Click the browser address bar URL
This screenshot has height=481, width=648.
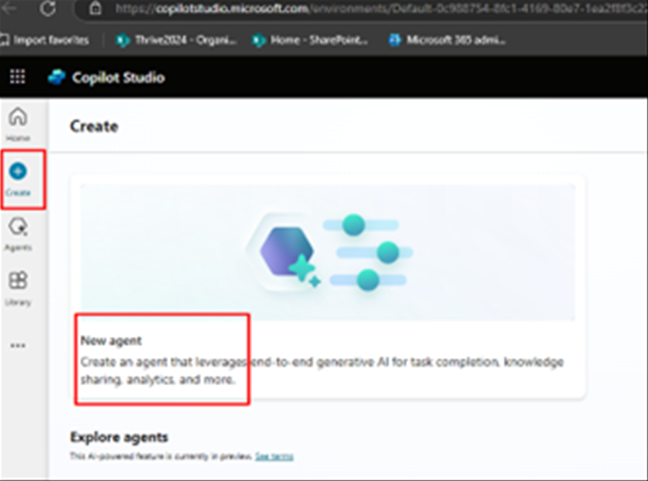point(380,8)
